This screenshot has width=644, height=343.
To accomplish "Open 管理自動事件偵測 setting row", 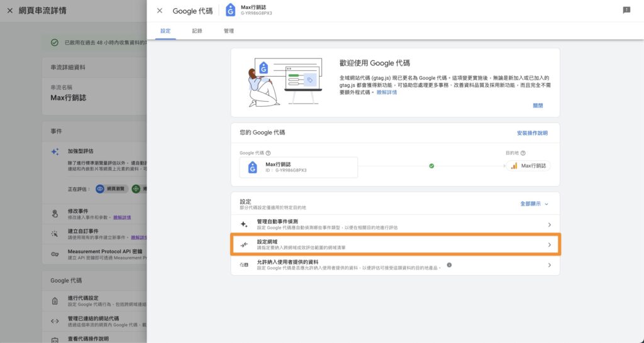I will (395, 224).
